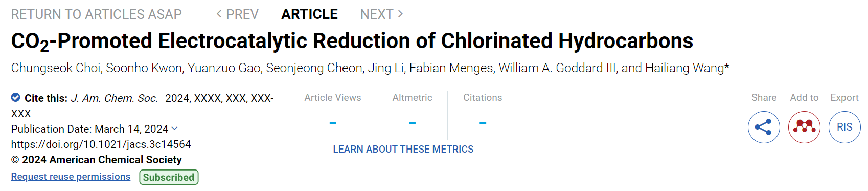Expand the Publication Date dropdown arrow

point(175,129)
